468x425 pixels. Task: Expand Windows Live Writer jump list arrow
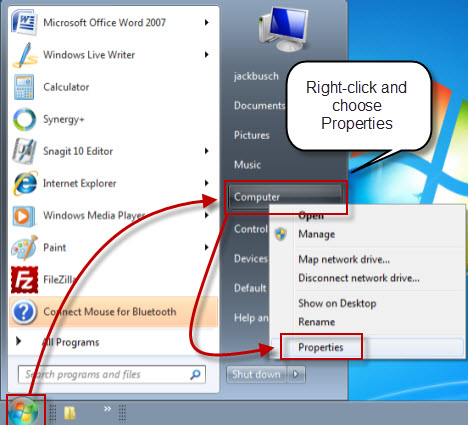pos(207,54)
